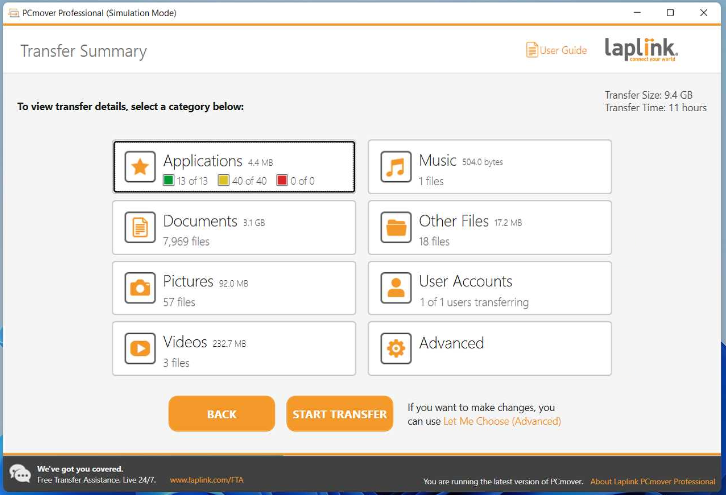726x495 pixels.
Task: Select the Applications category title
Action: (x=203, y=161)
